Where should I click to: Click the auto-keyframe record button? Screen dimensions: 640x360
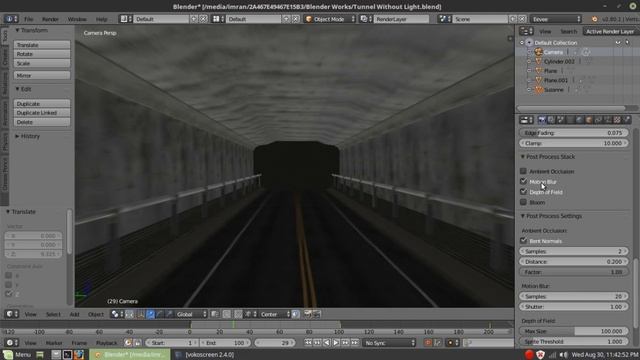coord(428,342)
